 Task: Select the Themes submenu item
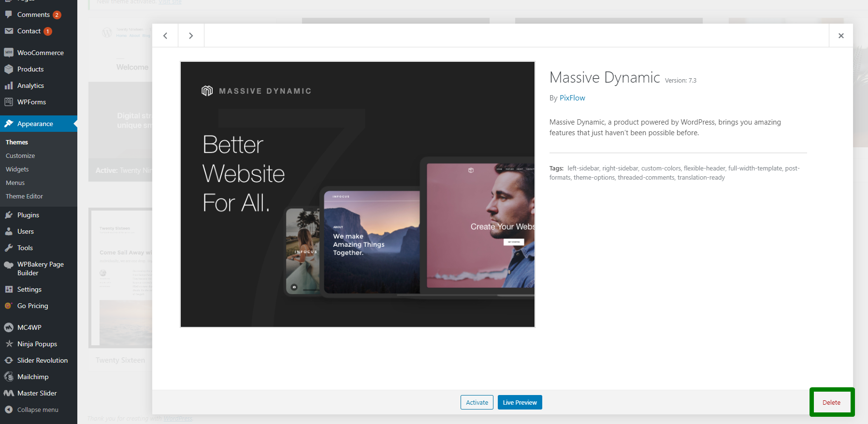17,142
